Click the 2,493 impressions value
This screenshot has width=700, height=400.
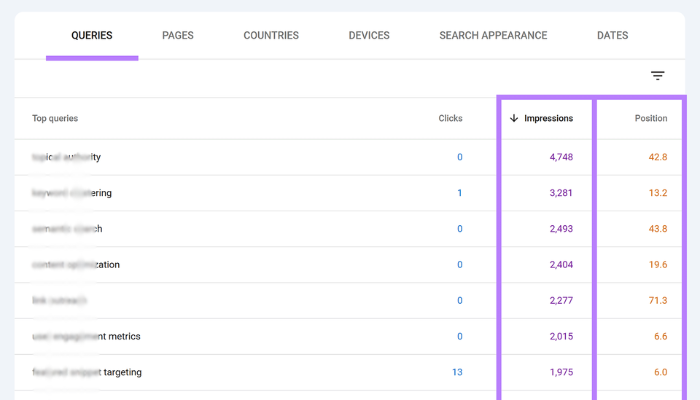(x=561, y=229)
